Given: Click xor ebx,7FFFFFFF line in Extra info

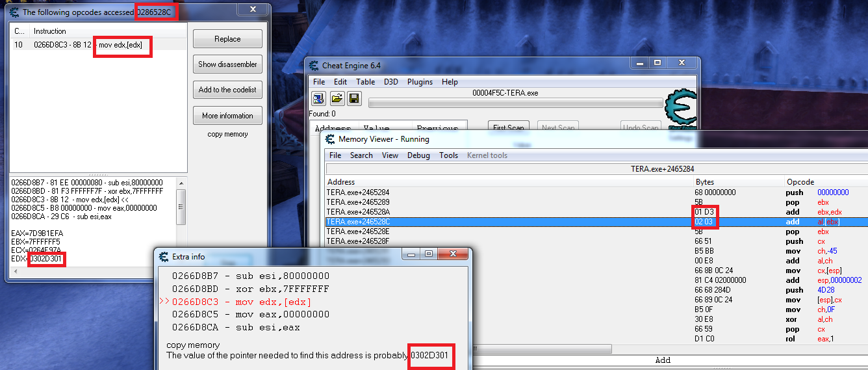Looking at the screenshot, I should (x=250, y=289).
